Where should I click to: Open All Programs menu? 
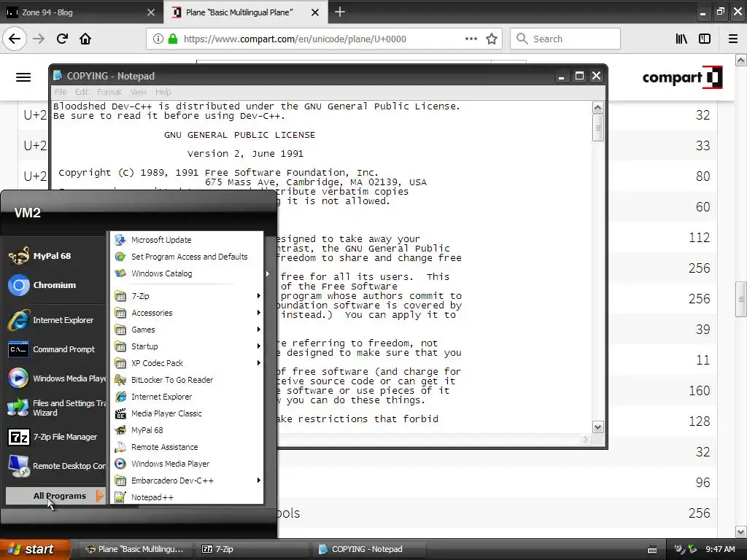(x=55, y=496)
